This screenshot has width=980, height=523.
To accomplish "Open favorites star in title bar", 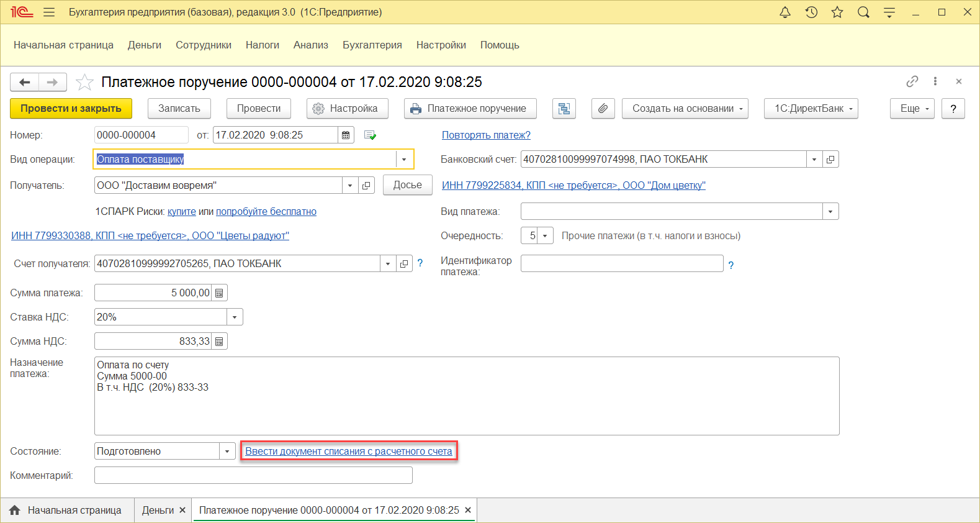I will tap(837, 12).
